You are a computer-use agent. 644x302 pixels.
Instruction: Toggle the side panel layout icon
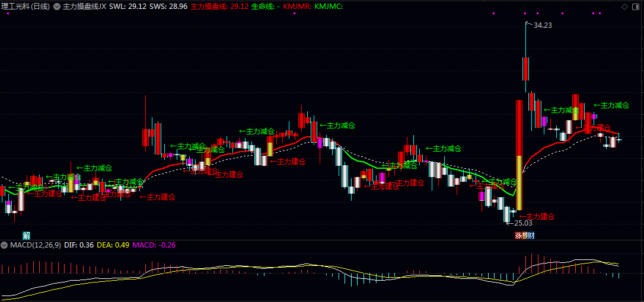[635, 7]
